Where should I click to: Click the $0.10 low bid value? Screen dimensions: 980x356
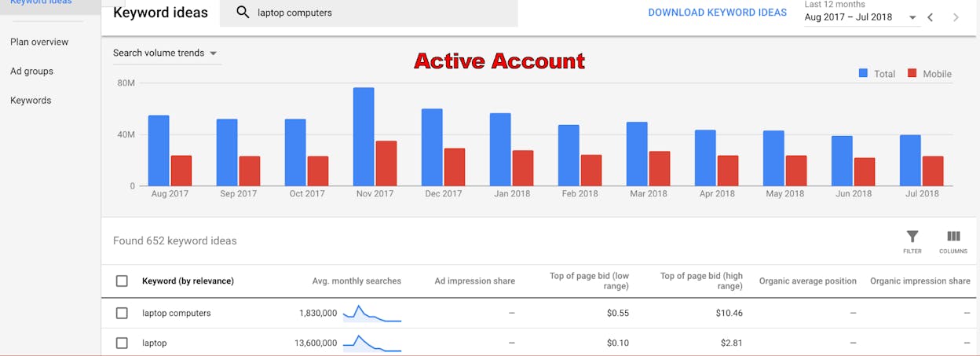click(618, 343)
